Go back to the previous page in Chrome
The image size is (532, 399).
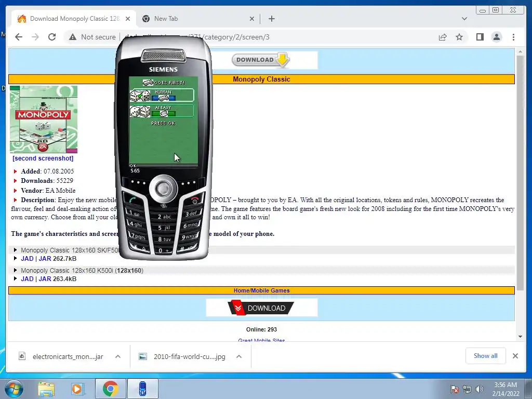coord(19,37)
